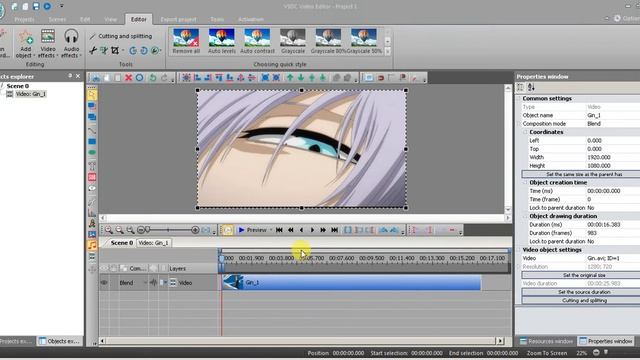
Task: Select Scene 0 in objects explorer
Action: [18, 86]
